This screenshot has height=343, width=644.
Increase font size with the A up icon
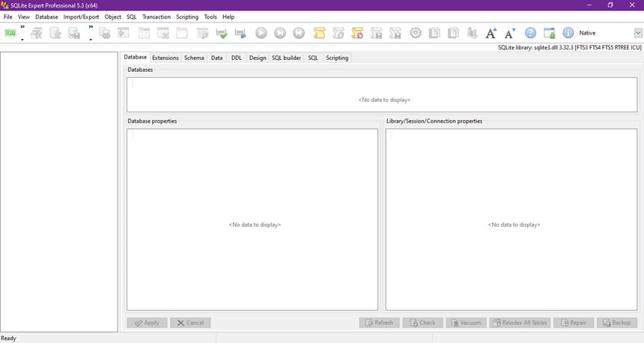pos(490,33)
